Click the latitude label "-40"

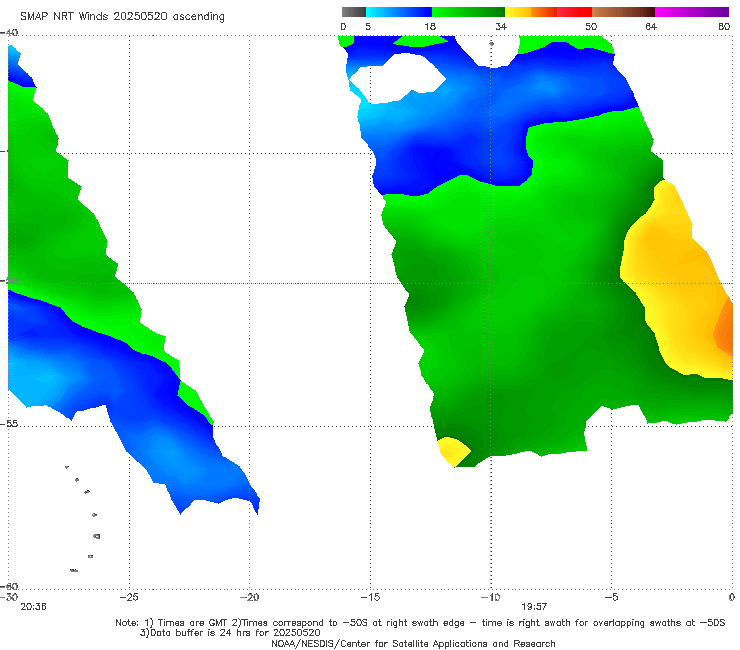9,33
